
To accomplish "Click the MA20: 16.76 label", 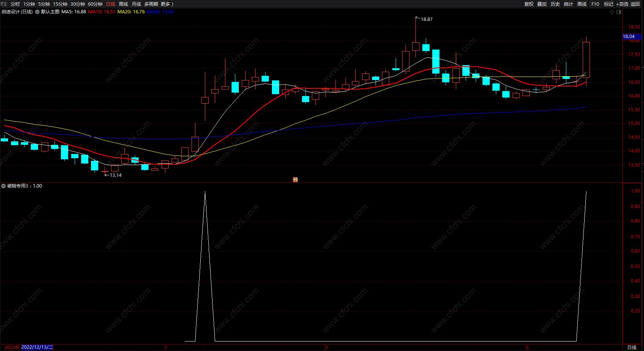I will pyautogui.click(x=131, y=12).
